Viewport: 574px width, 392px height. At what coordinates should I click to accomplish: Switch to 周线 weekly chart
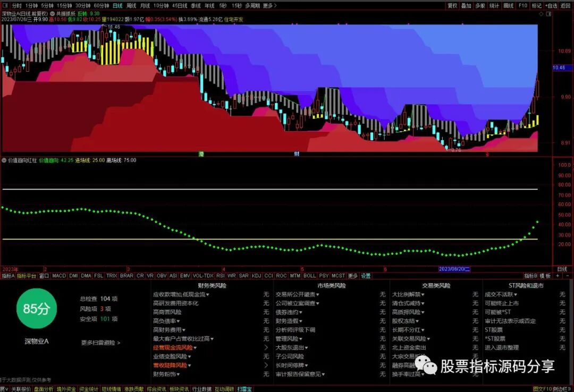point(131,5)
